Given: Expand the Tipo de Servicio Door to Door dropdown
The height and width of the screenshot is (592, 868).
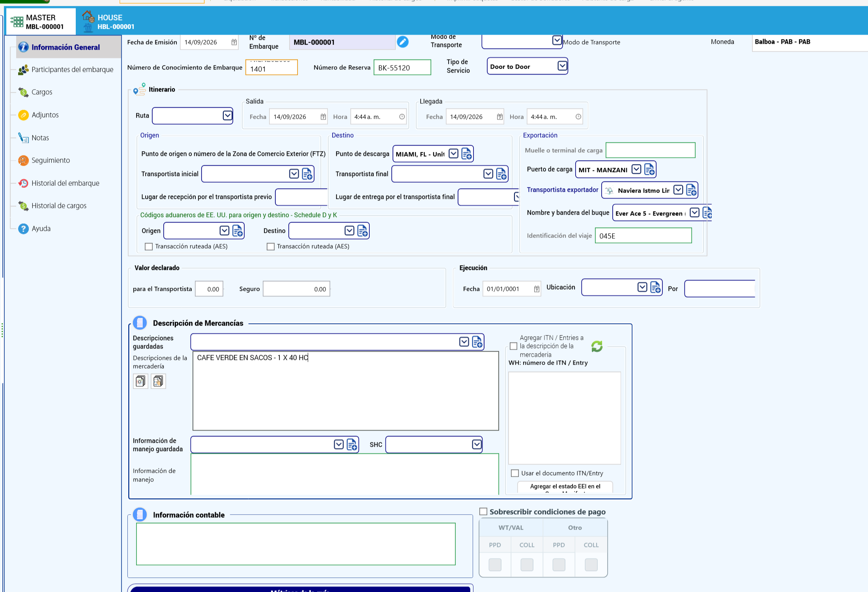Looking at the screenshot, I should tap(562, 66).
